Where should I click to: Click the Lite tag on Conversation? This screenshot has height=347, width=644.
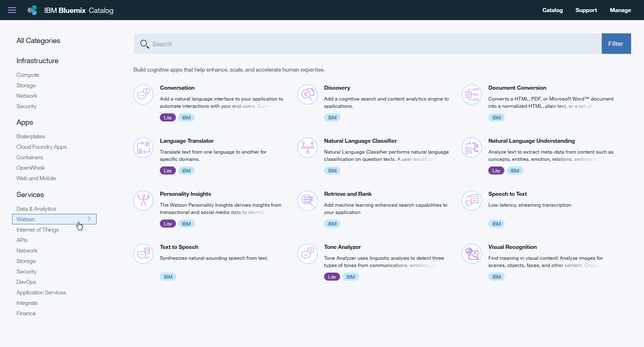coord(168,117)
